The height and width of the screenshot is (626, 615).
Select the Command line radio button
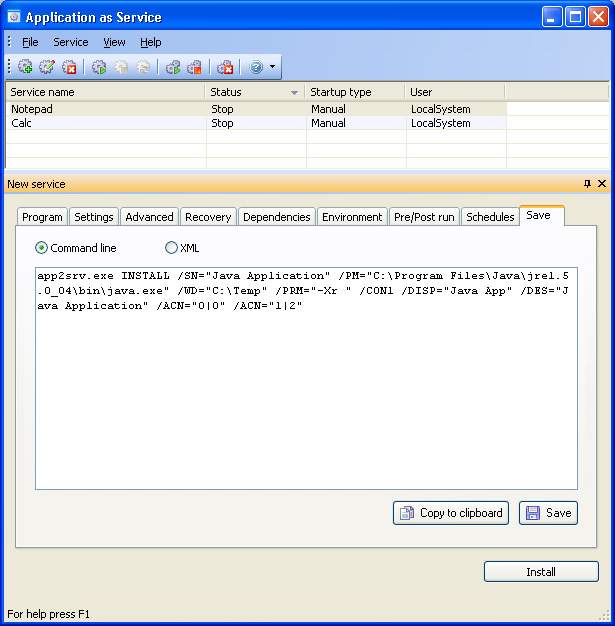pos(41,248)
